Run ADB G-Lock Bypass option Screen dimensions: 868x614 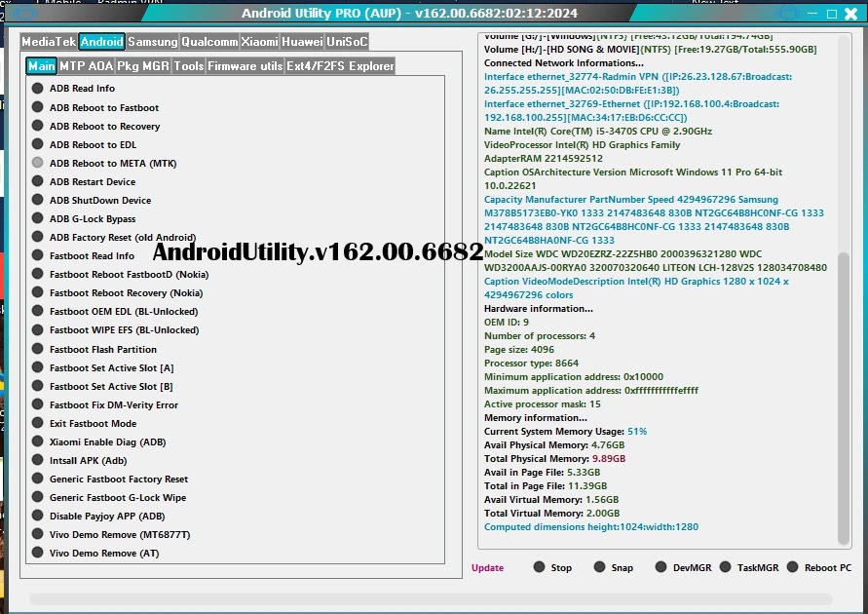pyautogui.click(x=84, y=218)
